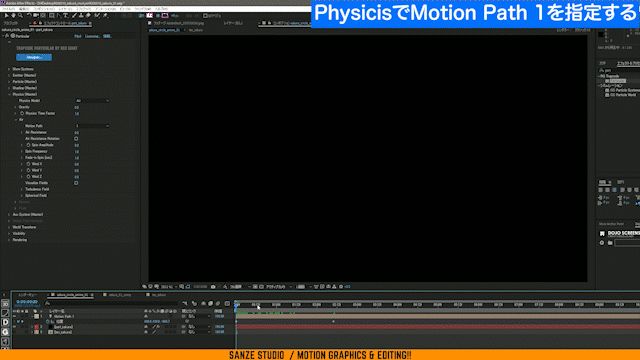Click the current timecode display
This screenshot has height=360, width=640.
[x=27, y=302]
